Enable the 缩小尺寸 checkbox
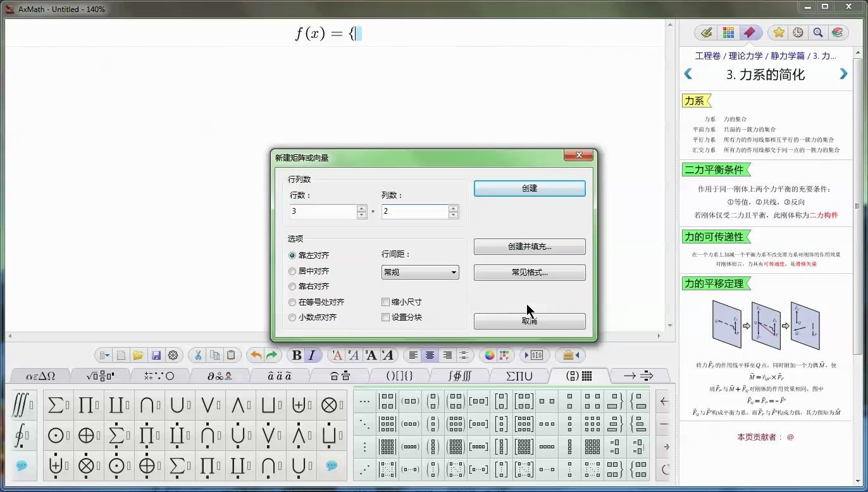This screenshot has width=868, height=492. point(386,302)
